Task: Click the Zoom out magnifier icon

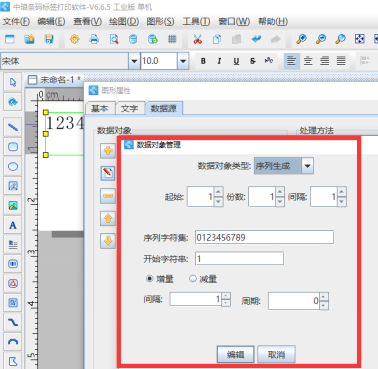Action: click(321, 39)
